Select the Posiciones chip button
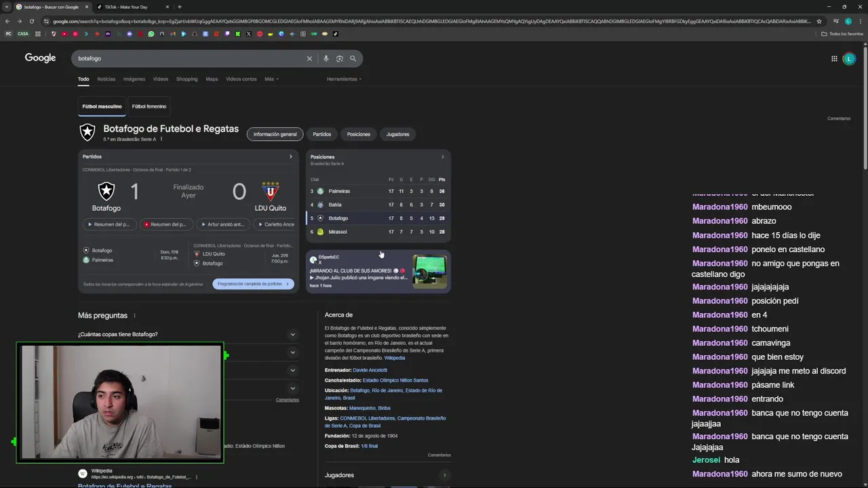The image size is (868, 488). pos(359,134)
